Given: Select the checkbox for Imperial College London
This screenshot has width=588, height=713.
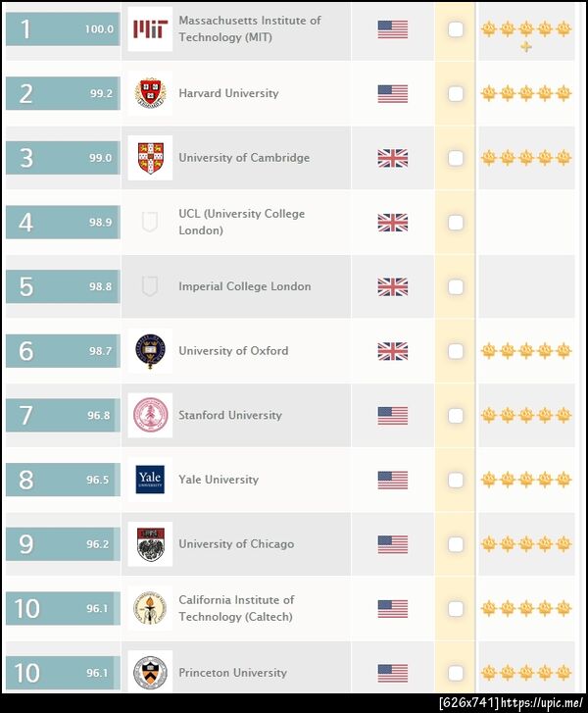Looking at the screenshot, I should (x=456, y=286).
